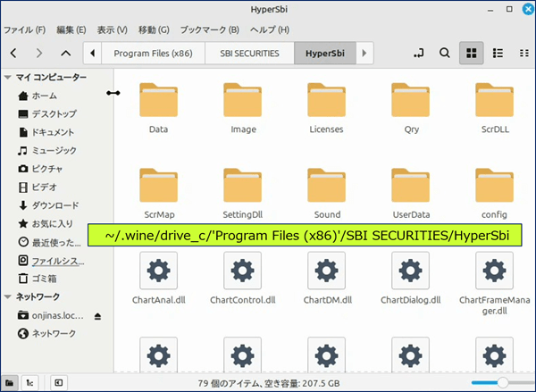536x392 pixels.
Task: Switch to icon view
Action: 471,53
